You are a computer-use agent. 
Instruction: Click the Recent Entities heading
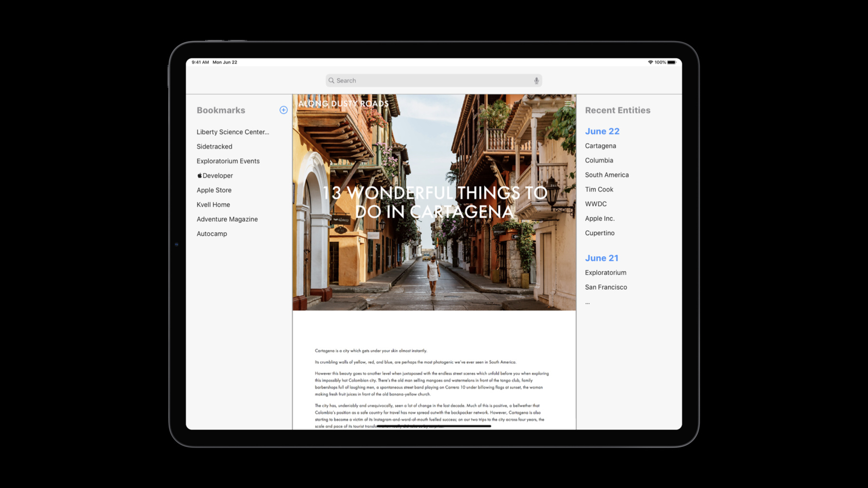pos(617,110)
